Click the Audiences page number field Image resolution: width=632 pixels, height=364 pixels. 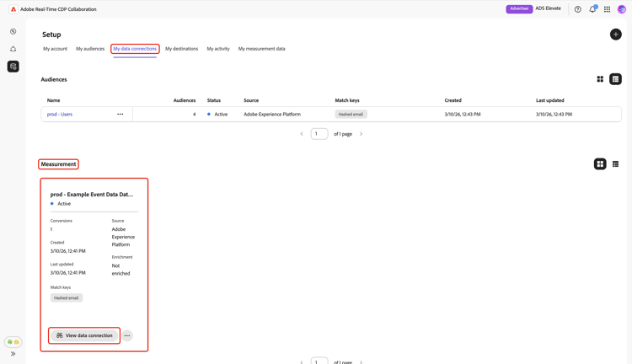[x=319, y=134]
